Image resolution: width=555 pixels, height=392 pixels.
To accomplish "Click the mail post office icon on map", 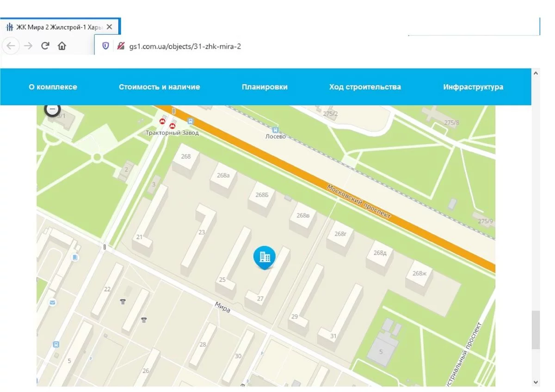I will click(x=52, y=302).
